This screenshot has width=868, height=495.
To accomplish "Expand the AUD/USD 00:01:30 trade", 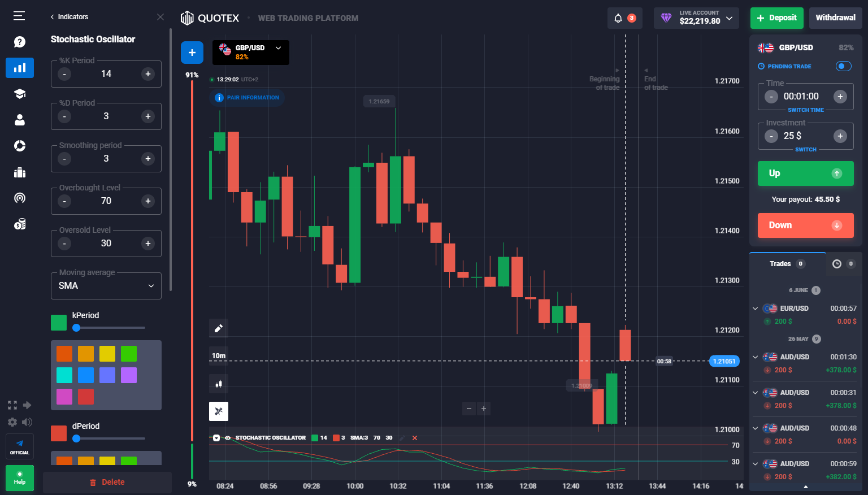I will pos(755,357).
